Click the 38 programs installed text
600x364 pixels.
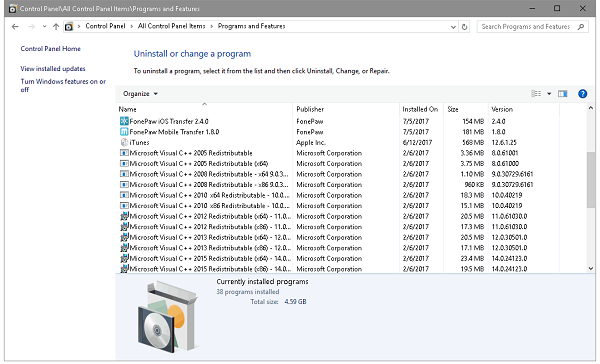coord(248,292)
